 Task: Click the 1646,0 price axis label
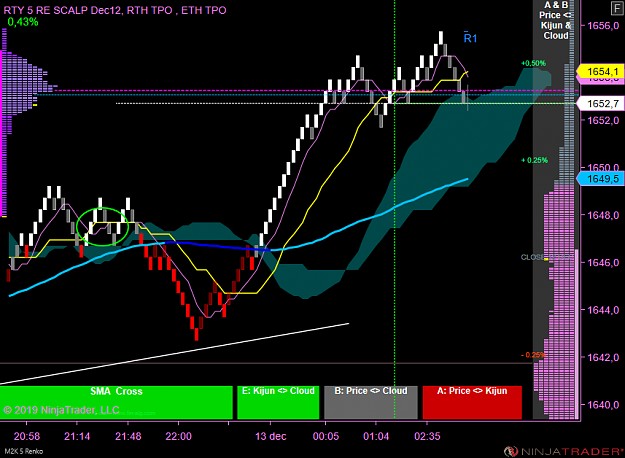[603, 263]
